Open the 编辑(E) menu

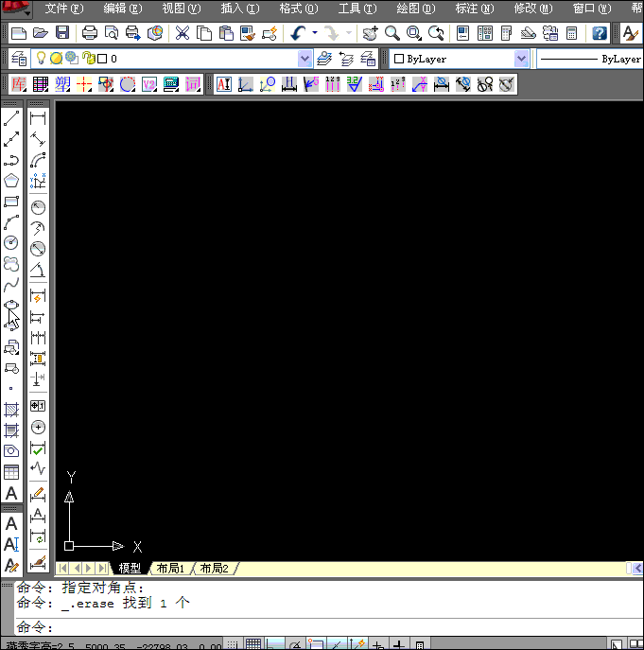coord(123,9)
